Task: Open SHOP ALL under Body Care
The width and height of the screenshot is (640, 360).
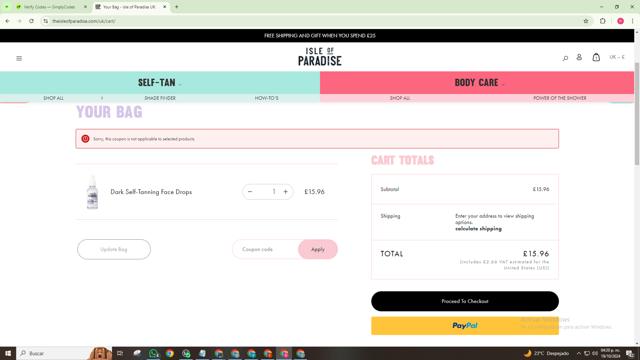Action: tap(400, 98)
